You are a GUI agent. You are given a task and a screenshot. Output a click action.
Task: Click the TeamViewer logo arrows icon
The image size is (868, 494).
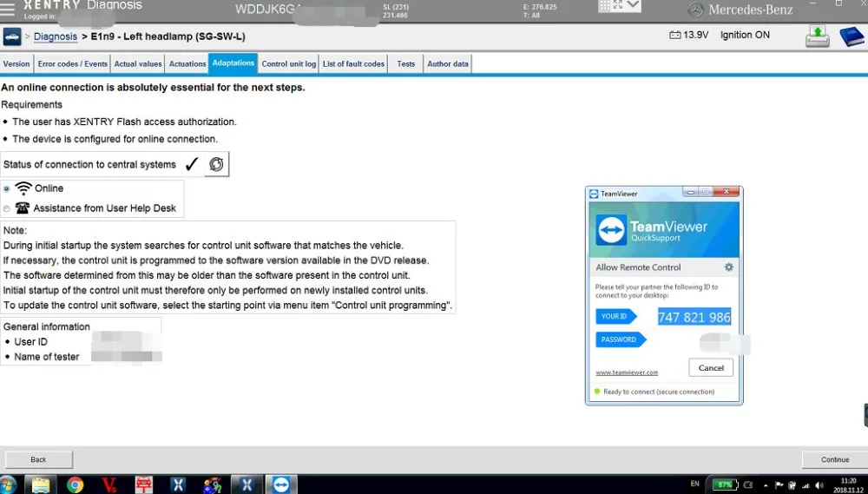611,230
